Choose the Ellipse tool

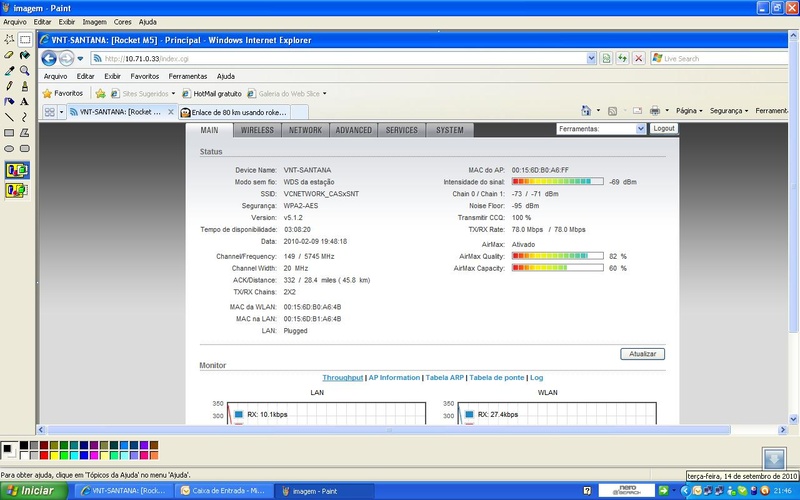click(x=9, y=148)
